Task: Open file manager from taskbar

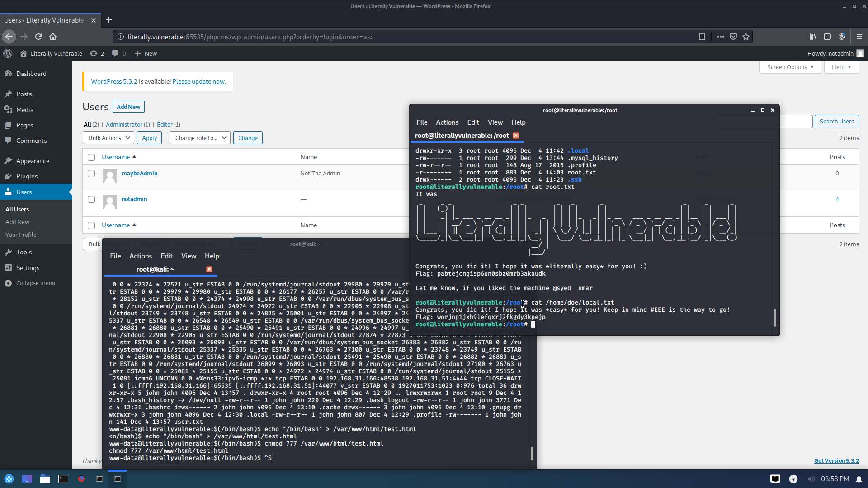Action: [x=45, y=479]
